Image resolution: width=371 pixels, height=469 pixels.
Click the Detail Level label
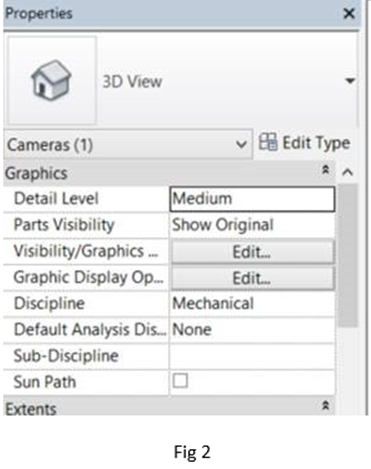pos(56,199)
